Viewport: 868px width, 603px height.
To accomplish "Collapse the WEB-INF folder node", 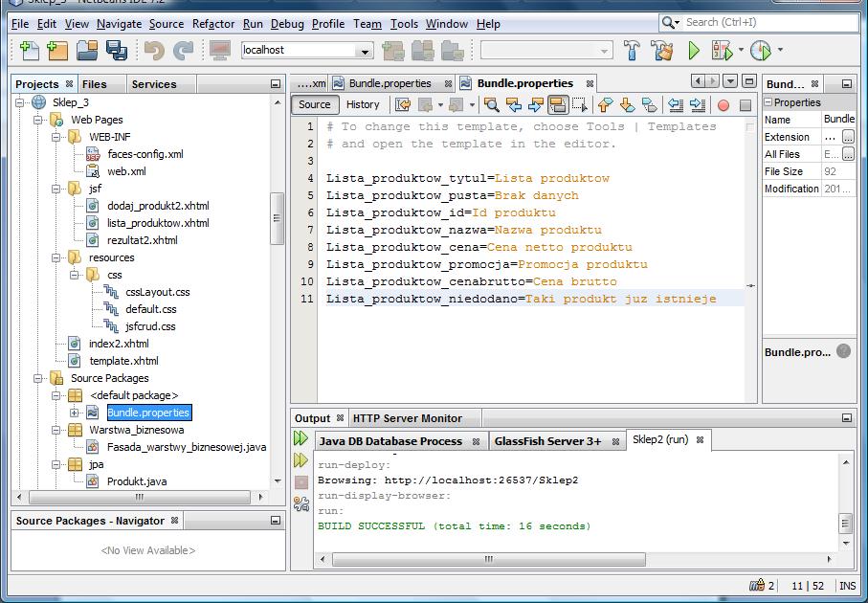I will point(56,137).
